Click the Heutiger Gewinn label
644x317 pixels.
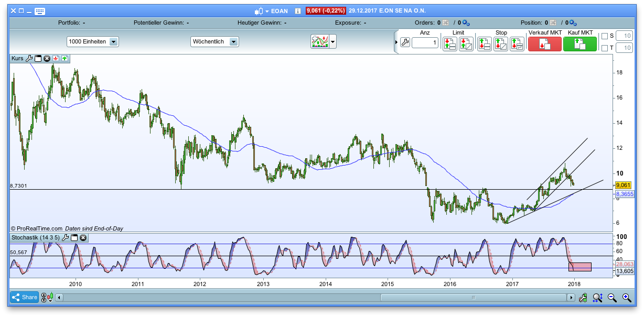point(259,23)
